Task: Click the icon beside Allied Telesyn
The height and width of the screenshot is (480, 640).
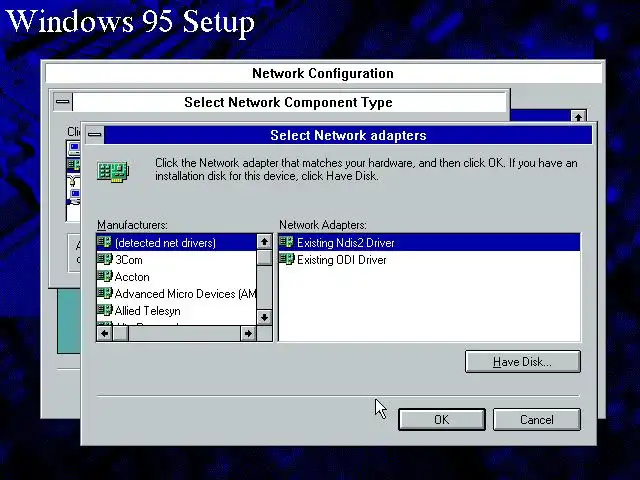Action: pyautogui.click(x=104, y=310)
